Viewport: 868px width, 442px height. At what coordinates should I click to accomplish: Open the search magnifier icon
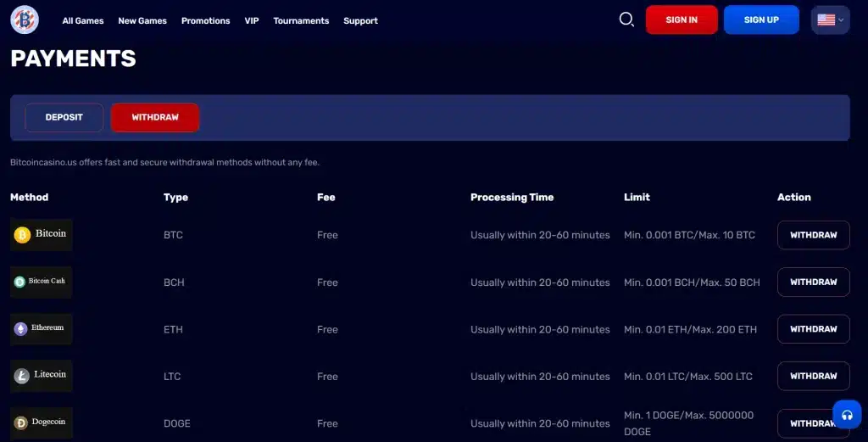coord(626,20)
